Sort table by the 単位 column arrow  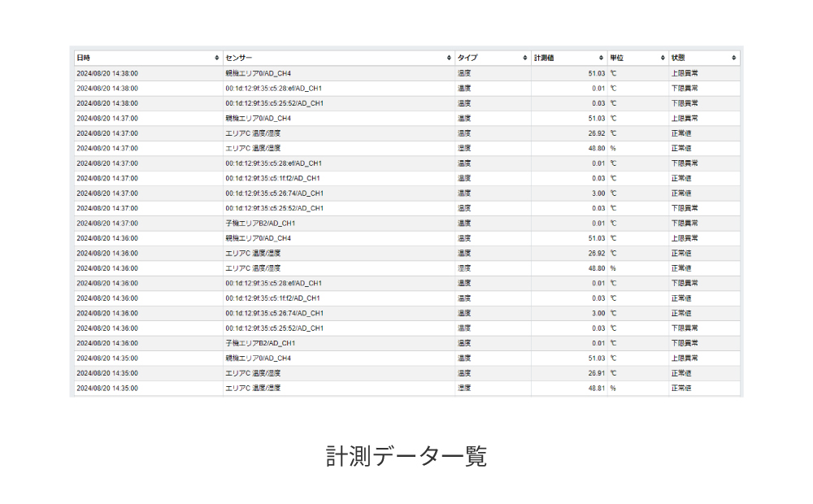(x=663, y=58)
